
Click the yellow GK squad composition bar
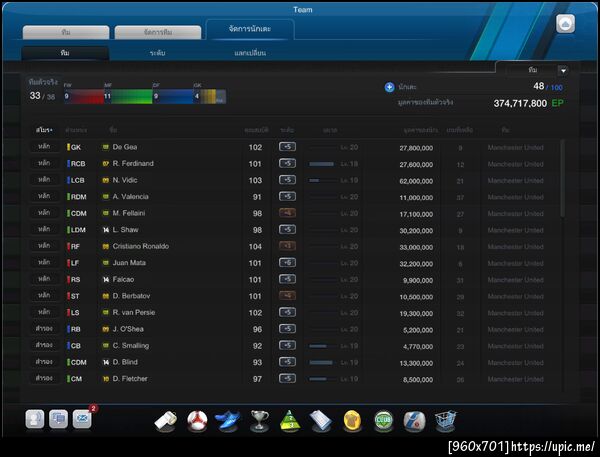pyautogui.click(x=210, y=96)
